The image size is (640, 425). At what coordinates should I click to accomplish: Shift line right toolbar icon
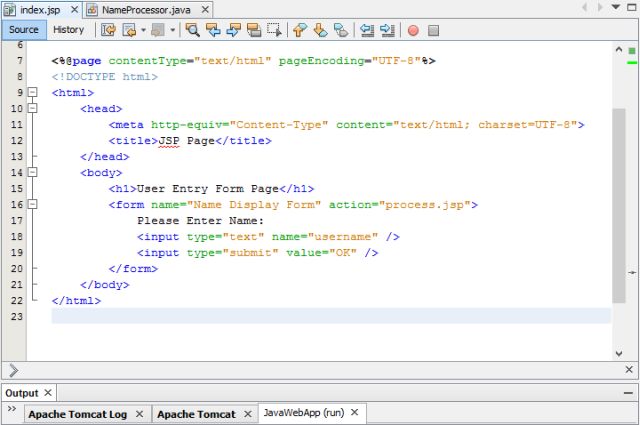pyautogui.click(x=386, y=30)
